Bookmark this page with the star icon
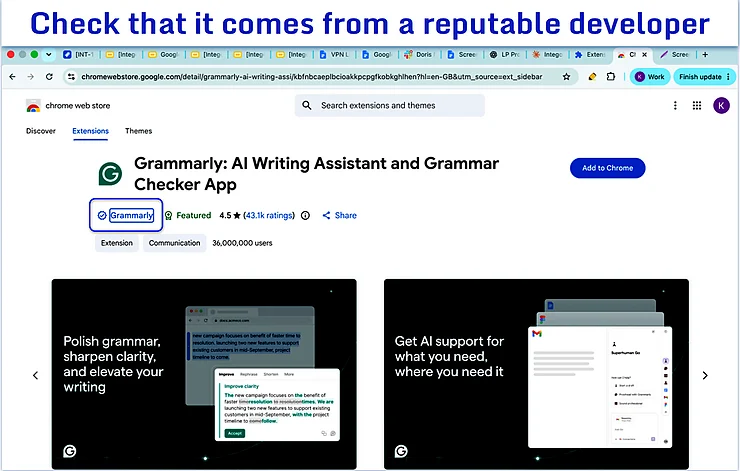The width and height of the screenshot is (740, 471). click(x=566, y=76)
